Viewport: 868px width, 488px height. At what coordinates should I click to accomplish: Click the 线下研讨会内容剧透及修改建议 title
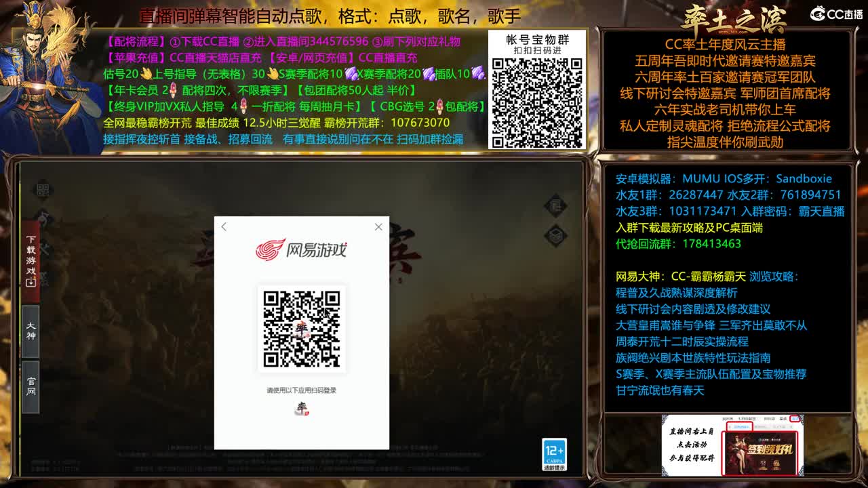693,309
